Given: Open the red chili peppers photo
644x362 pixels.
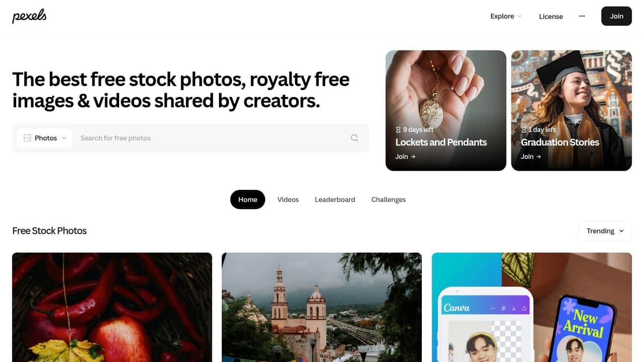Looking at the screenshot, I should 112,307.
